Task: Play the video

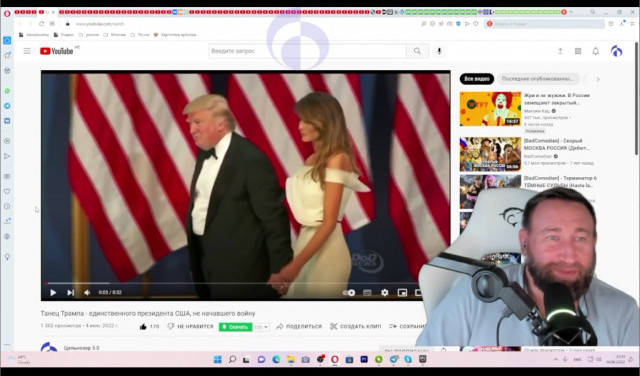Action: click(53, 292)
